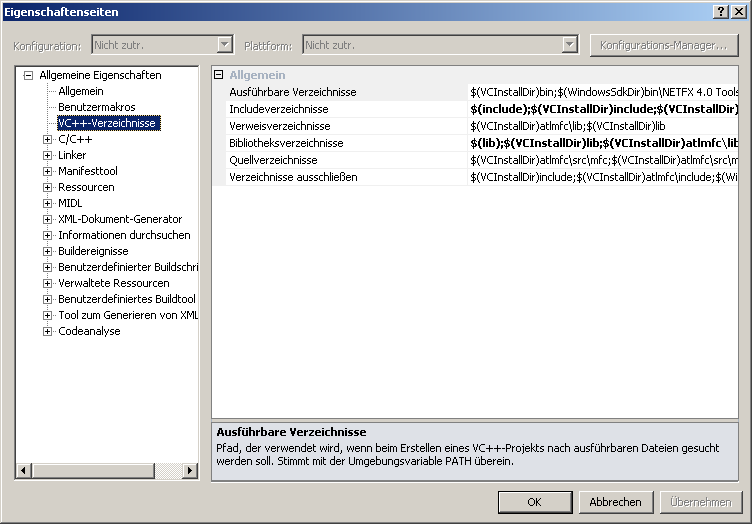Viewport: 752px width, 524px height.
Task: Click the help question mark button
Action: [721, 12]
